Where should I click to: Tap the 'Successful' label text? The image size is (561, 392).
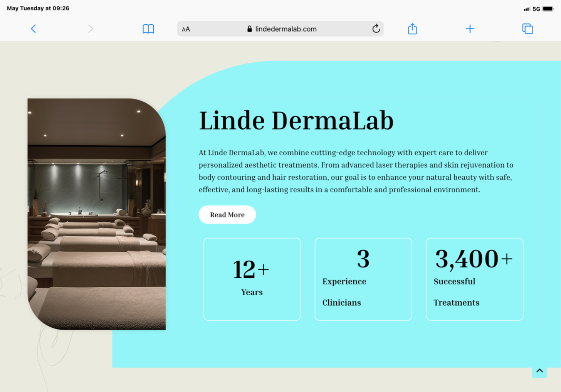coord(455,282)
